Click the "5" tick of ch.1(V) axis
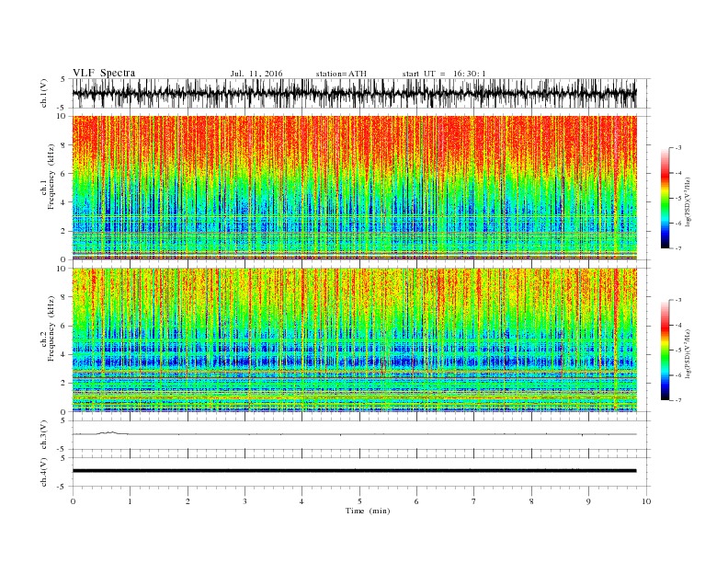The height and width of the screenshot is (563, 728). coord(64,79)
